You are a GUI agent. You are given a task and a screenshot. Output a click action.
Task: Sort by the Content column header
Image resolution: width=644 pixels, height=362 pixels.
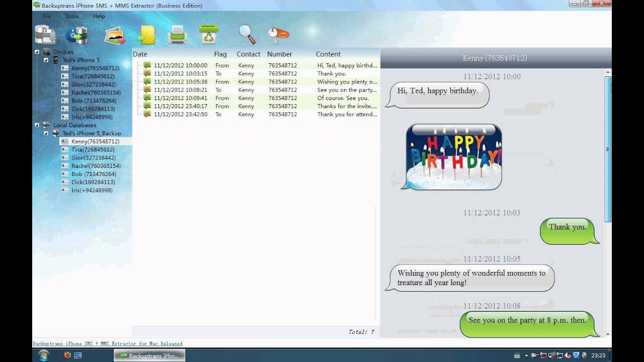[x=328, y=54]
